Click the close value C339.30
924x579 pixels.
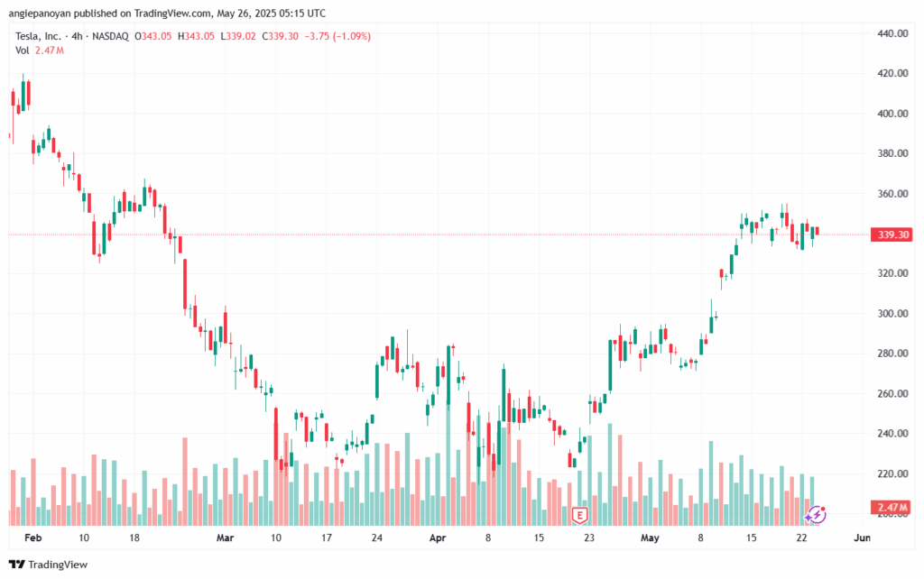point(280,36)
